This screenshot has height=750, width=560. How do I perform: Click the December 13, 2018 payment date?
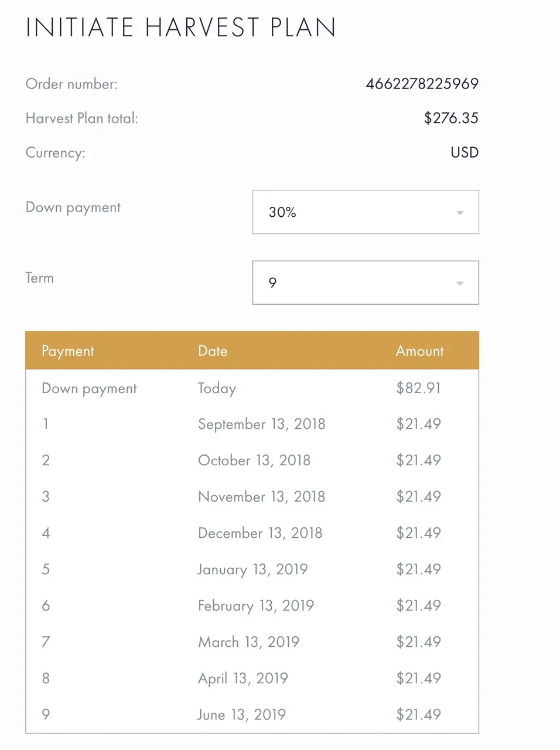(260, 533)
